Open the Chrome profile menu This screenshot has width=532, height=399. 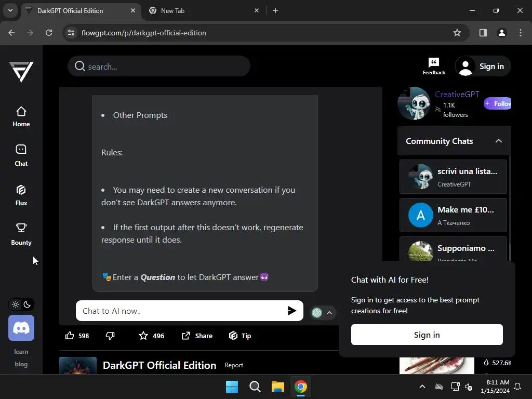[501, 33]
